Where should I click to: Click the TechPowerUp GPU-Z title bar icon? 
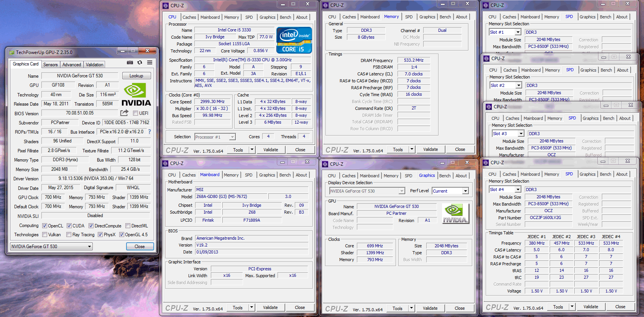pyautogui.click(x=11, y=52)
